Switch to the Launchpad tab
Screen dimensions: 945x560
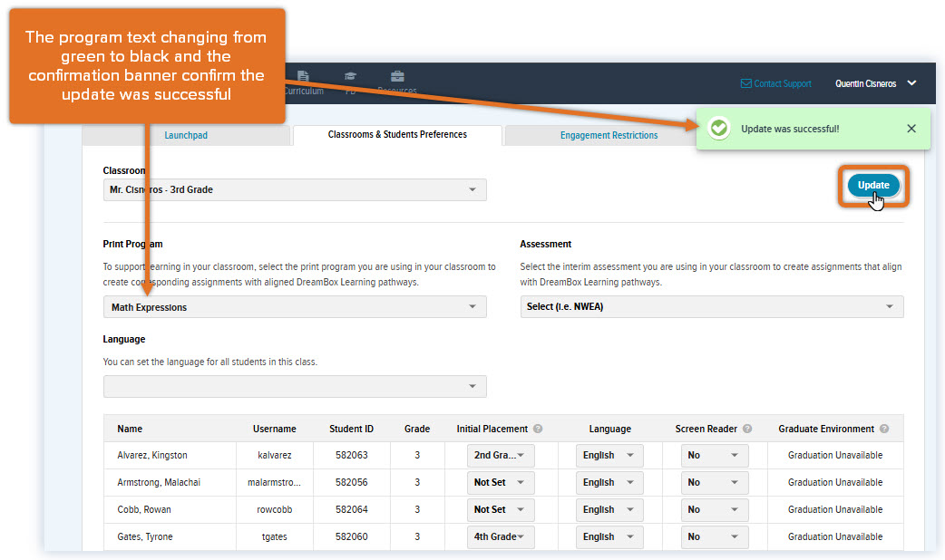click(186, 136)
